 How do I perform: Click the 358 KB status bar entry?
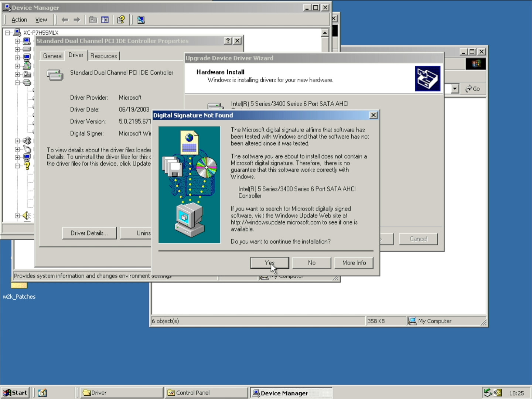click(x=376, y=321)
